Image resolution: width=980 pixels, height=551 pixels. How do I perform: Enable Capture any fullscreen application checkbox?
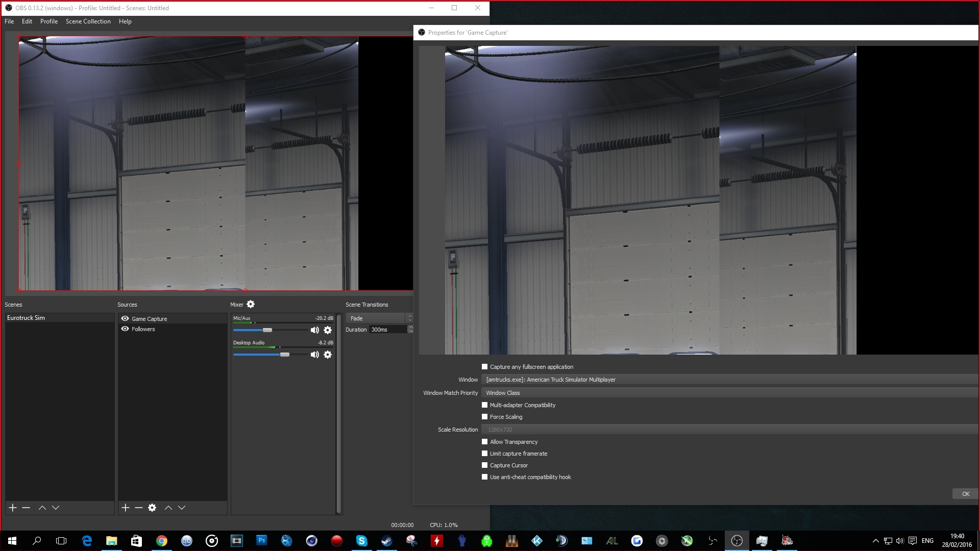485,367
